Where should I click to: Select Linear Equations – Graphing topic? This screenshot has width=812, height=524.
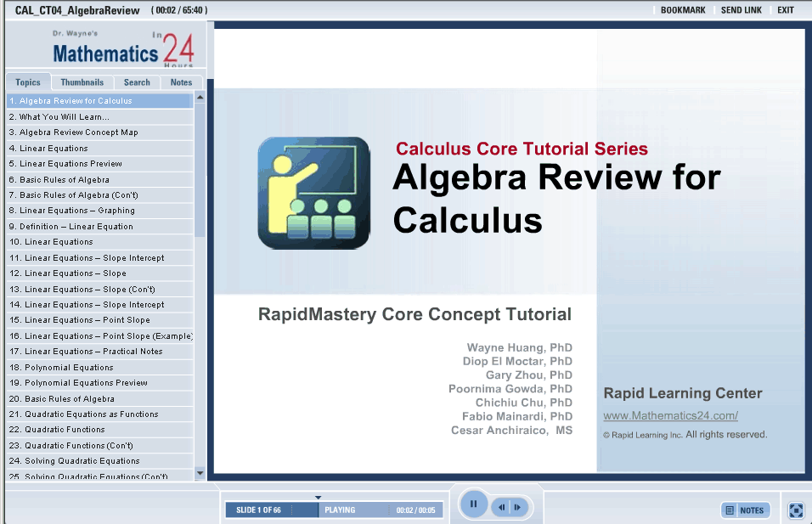tap(100, 211)
